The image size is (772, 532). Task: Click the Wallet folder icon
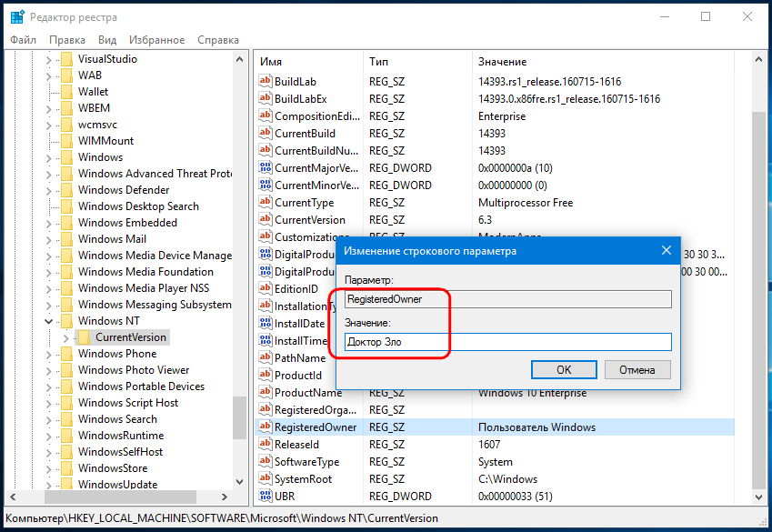66,92
